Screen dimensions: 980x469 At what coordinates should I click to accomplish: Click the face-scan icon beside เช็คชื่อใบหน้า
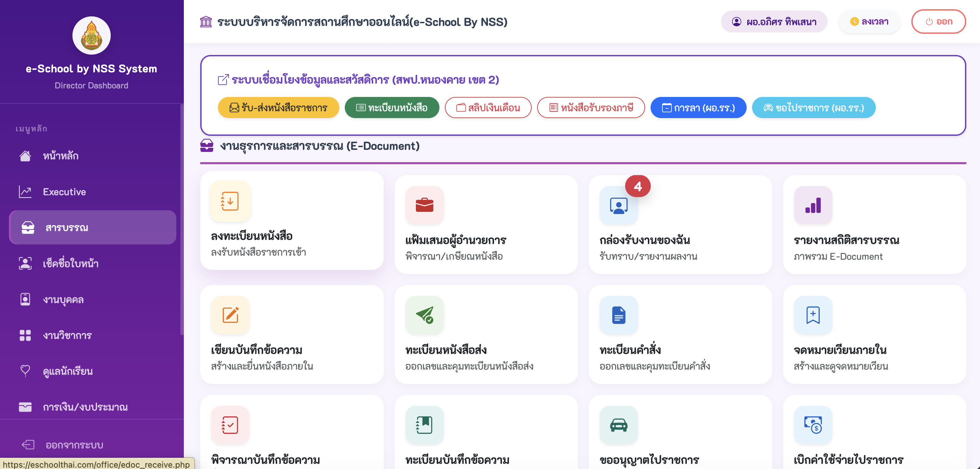click(x=25, y=264)
